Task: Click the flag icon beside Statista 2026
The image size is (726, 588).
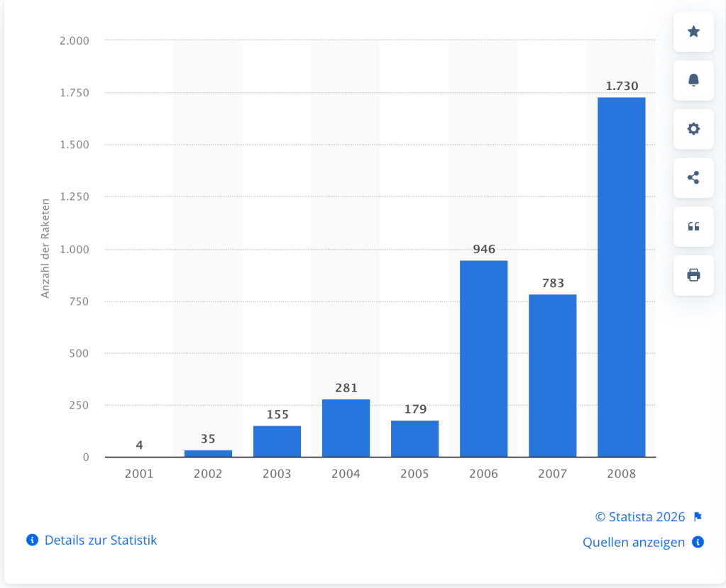Action: (698, 516)
